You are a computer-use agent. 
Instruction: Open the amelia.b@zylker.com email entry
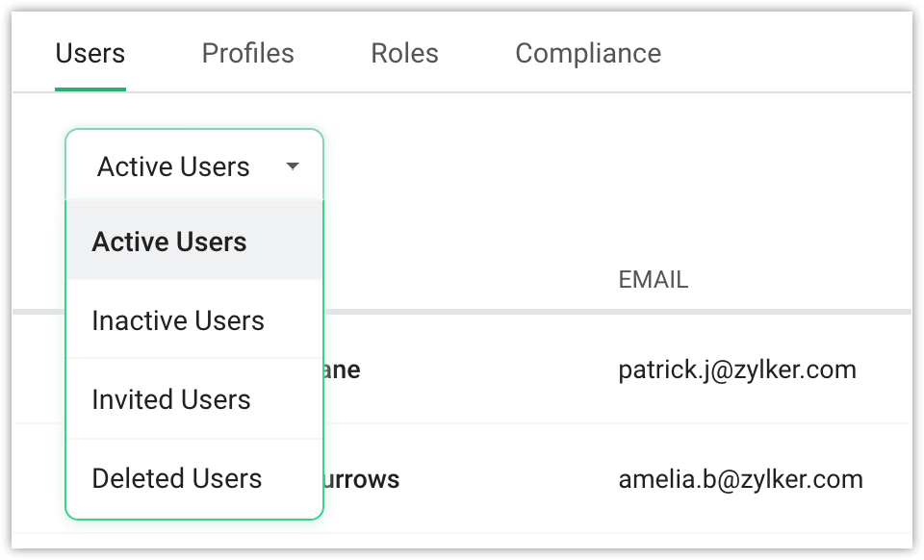point(740,478)
